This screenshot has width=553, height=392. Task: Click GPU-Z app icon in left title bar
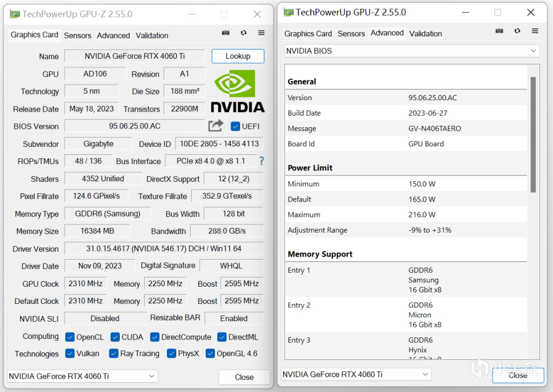[14, 14]
